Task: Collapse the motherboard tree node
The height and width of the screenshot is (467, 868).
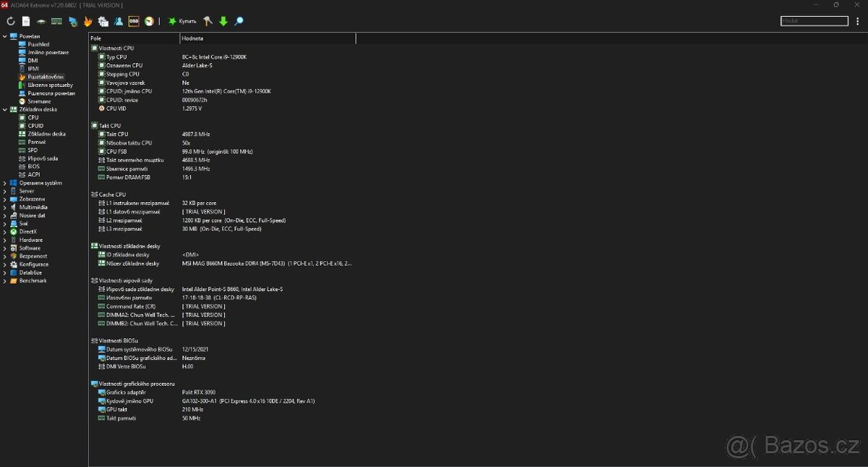Action: pos(5,109)
